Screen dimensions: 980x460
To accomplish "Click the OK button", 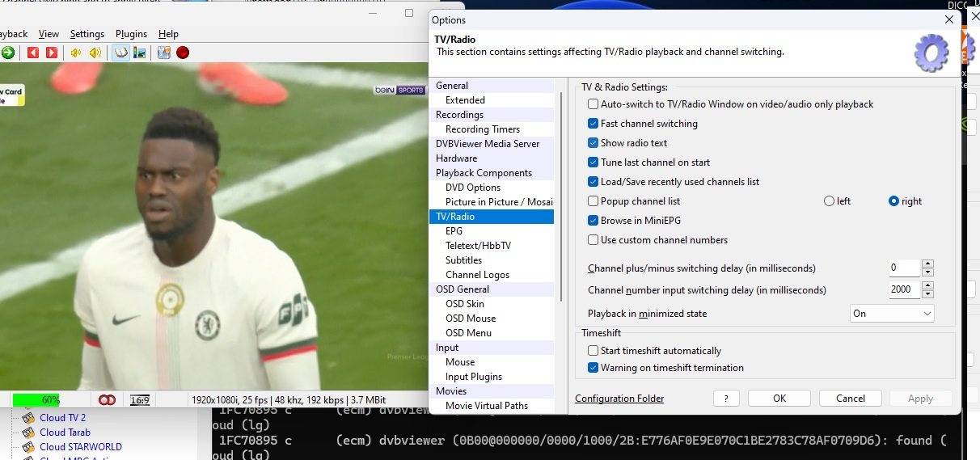I will point(779,399).
